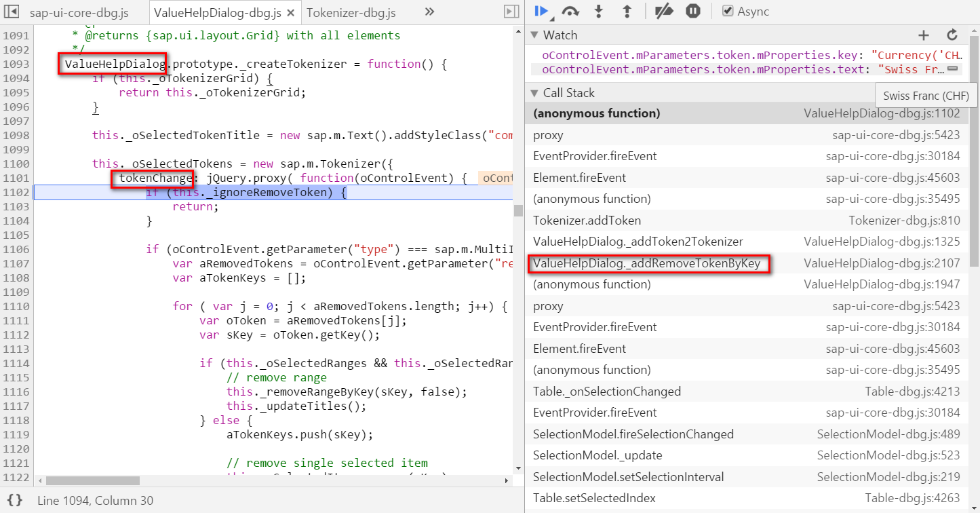
Task: Add a new watch expression
Action: pos(923,35)
